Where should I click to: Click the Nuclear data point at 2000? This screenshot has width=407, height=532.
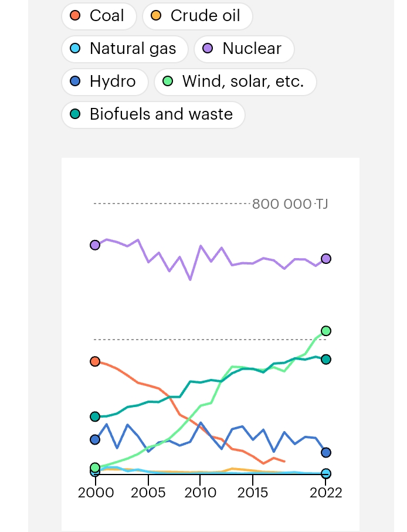pos(95,245)
